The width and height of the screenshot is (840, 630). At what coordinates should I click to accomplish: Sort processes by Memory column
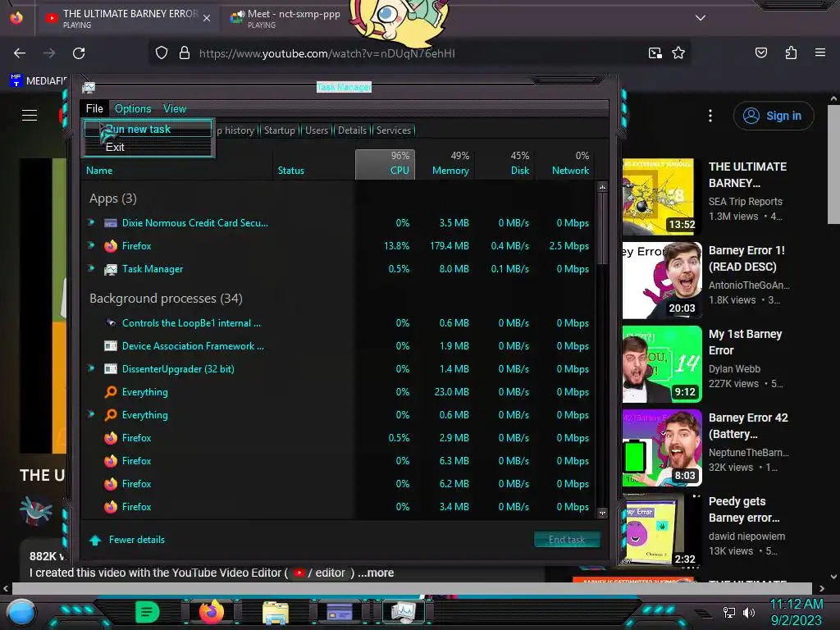(x=445, y=164)
